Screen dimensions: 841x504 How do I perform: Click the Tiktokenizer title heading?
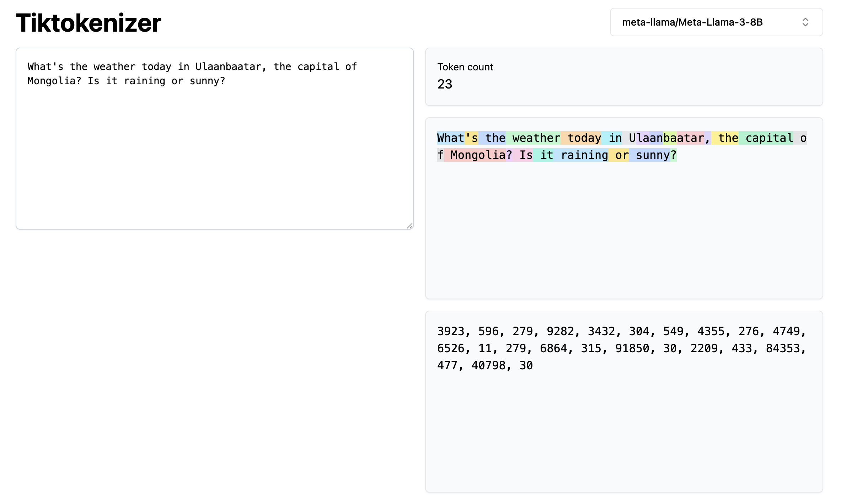pyautogui.click(x=89, y=23)
